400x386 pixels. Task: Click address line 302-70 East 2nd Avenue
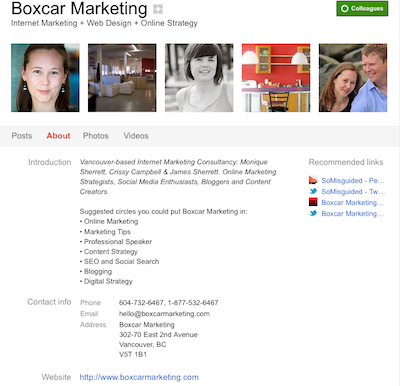(158, 335)
